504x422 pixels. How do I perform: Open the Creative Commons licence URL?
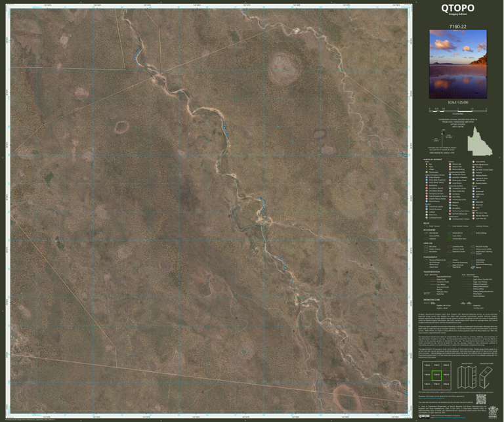[448, 417]
